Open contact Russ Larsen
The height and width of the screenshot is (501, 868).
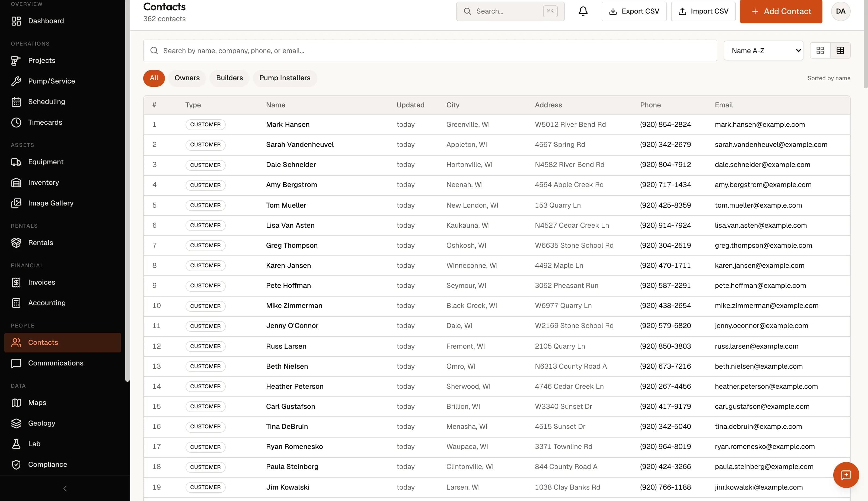tap(286, 346)
